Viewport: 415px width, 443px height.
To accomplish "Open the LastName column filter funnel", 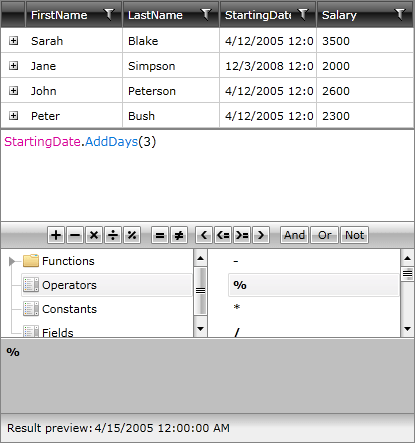I will (206, 14).
